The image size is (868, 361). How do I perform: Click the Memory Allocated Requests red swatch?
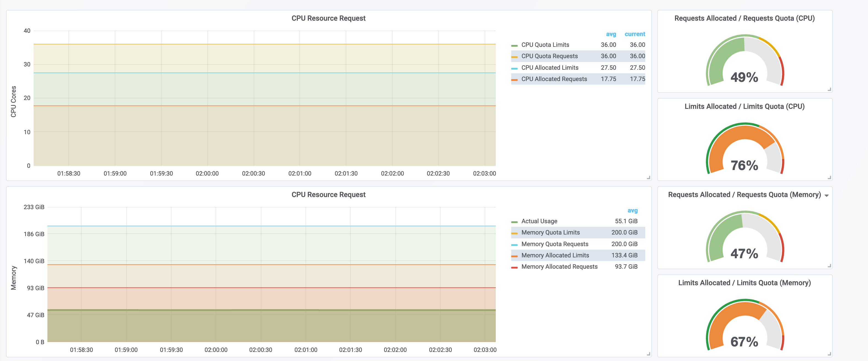[514, 267]
